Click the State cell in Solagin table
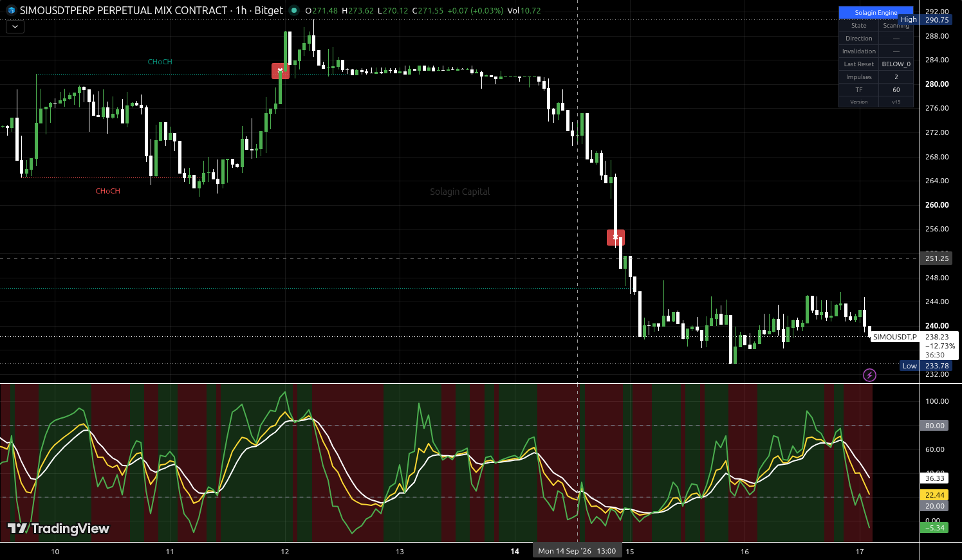Screen dimensions: 962x560 [858, 26]
